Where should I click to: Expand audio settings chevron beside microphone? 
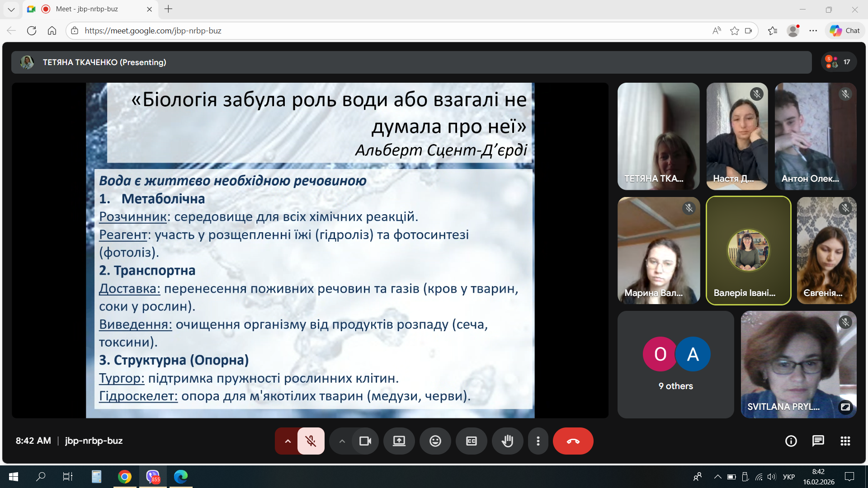288,441
